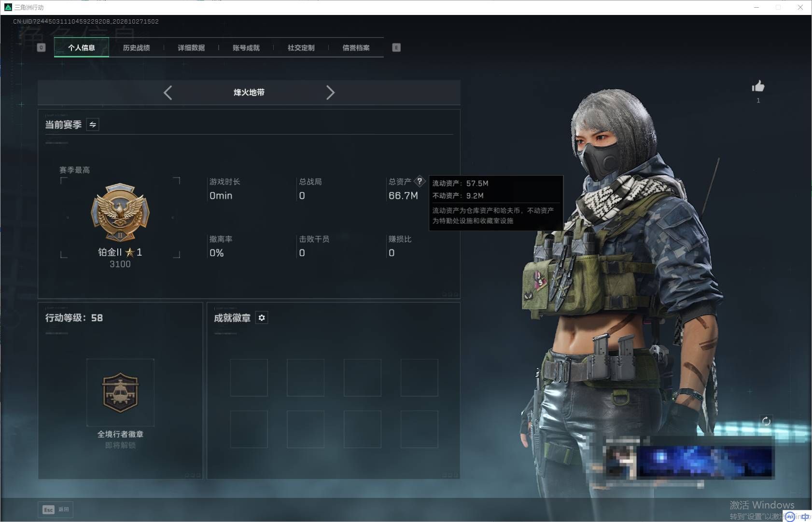The width and height of the screenshot is (812, 522).
Task: Click the 总资产 question mark help icon
Action: (420, 181)
